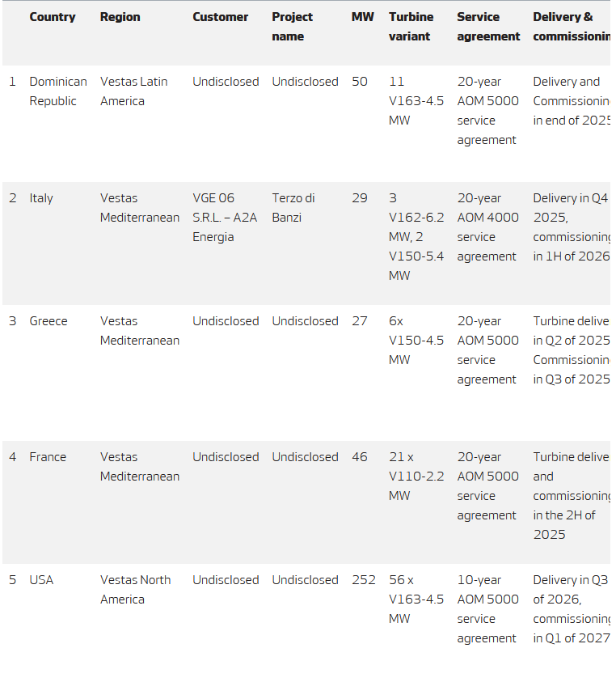Click the Region column header
This screenshot has height=699, width=616.
tap(120, 17)
